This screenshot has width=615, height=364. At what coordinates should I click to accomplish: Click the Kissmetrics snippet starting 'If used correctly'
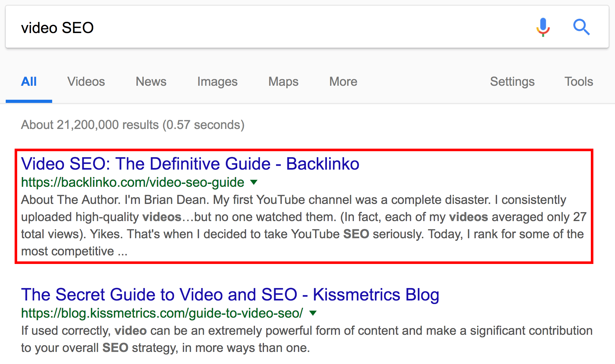coord(307,339)
